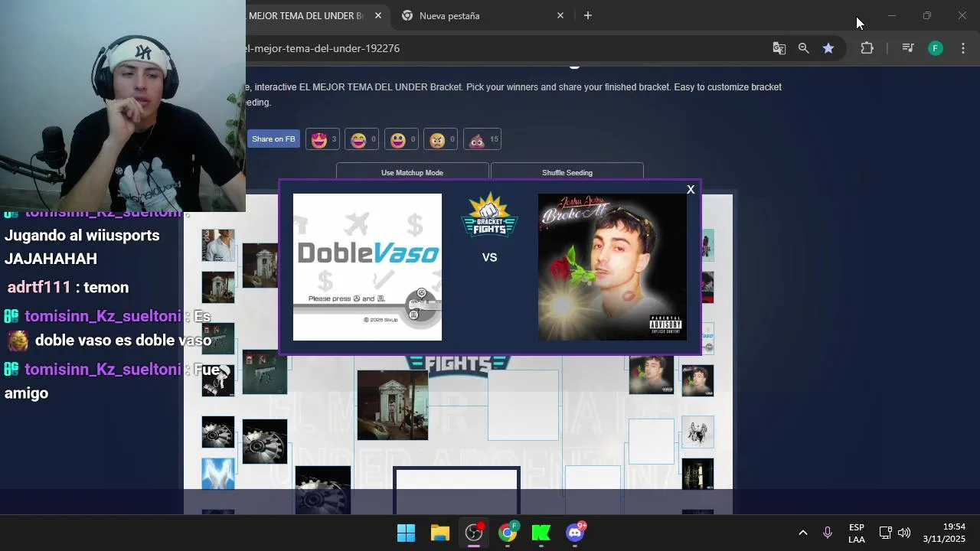Screen dimensions: 980x551
Task: React with poop emoji
Action: point(482,139)
